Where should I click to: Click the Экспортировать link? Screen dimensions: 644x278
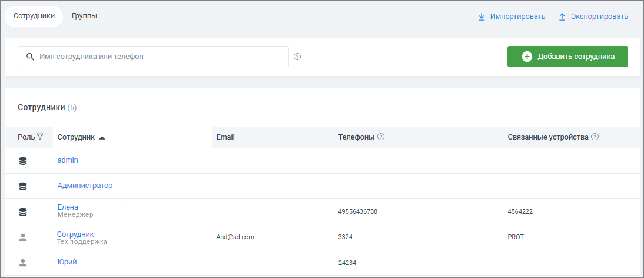click(599, 16)
